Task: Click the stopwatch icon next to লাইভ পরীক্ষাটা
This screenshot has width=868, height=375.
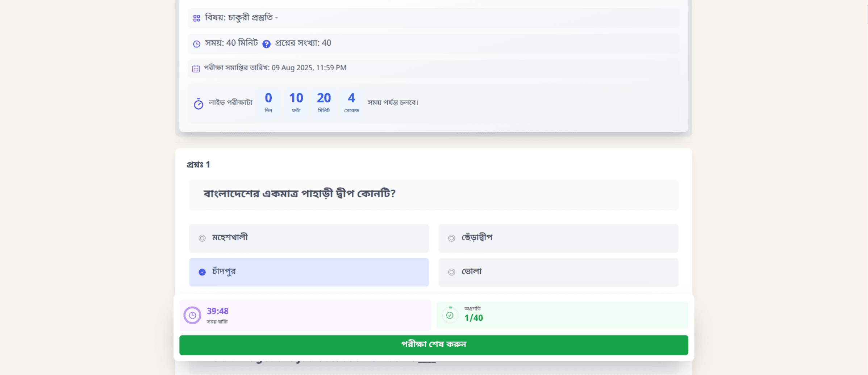Action: [198, 104]
